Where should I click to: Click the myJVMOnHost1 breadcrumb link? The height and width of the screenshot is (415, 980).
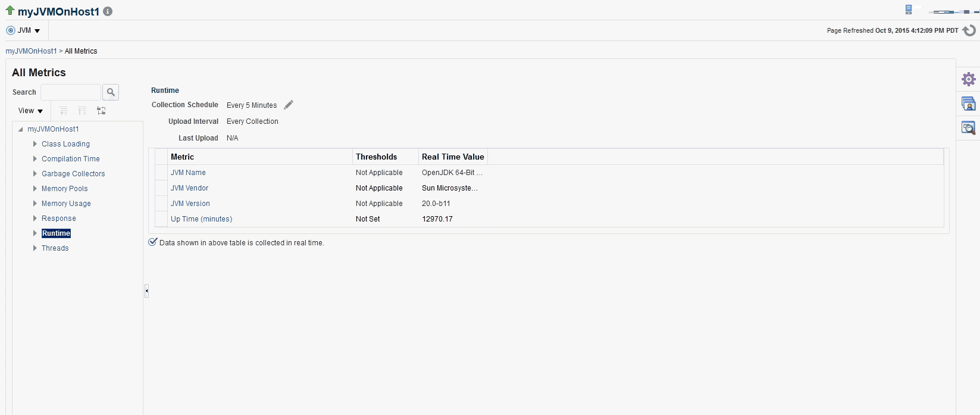click(31, 51)
